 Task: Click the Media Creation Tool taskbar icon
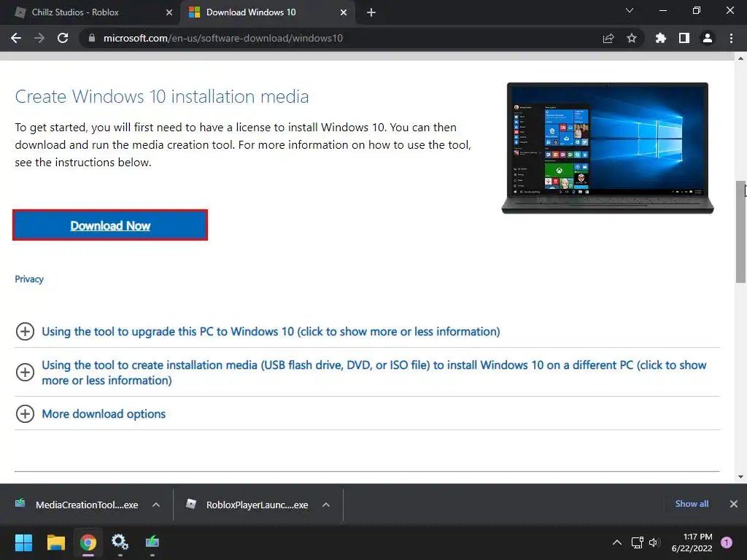click(x=152, y=542)
